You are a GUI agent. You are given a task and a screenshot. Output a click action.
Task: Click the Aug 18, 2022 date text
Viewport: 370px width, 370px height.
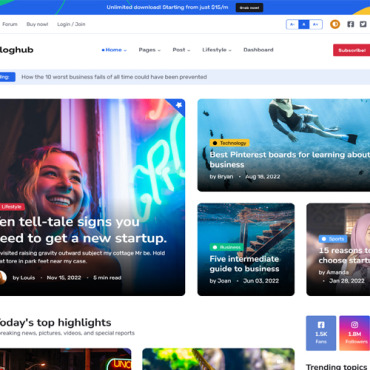(x=263, y=177)
